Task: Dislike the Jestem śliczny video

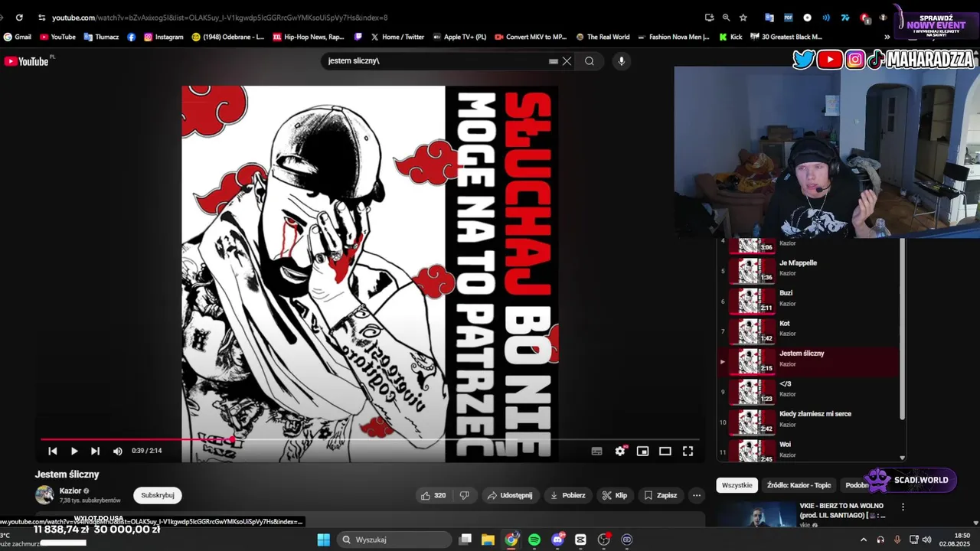Action: 464,495
